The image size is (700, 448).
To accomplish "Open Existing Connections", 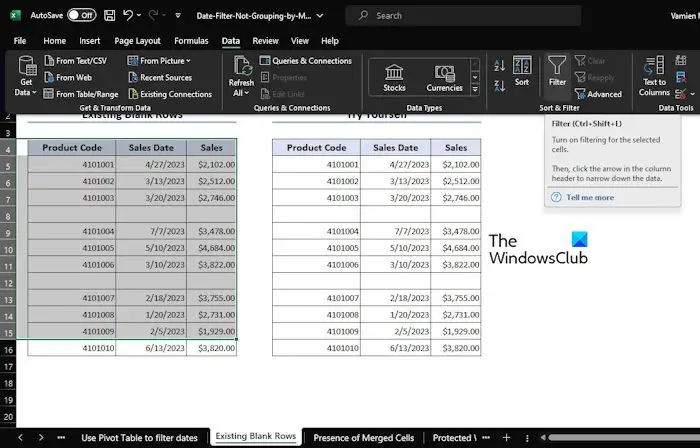I will pyautogui.click(x=170, y=94).
